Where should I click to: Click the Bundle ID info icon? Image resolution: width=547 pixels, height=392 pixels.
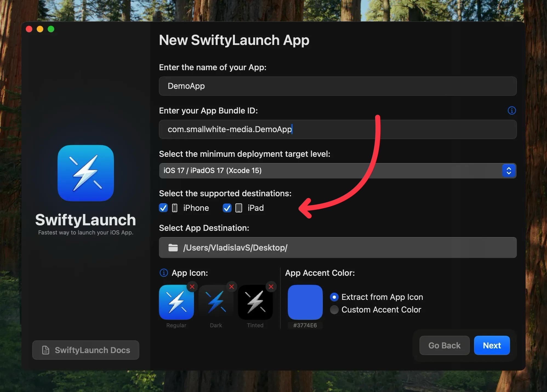pyautogui.click(x=512, y=110)
